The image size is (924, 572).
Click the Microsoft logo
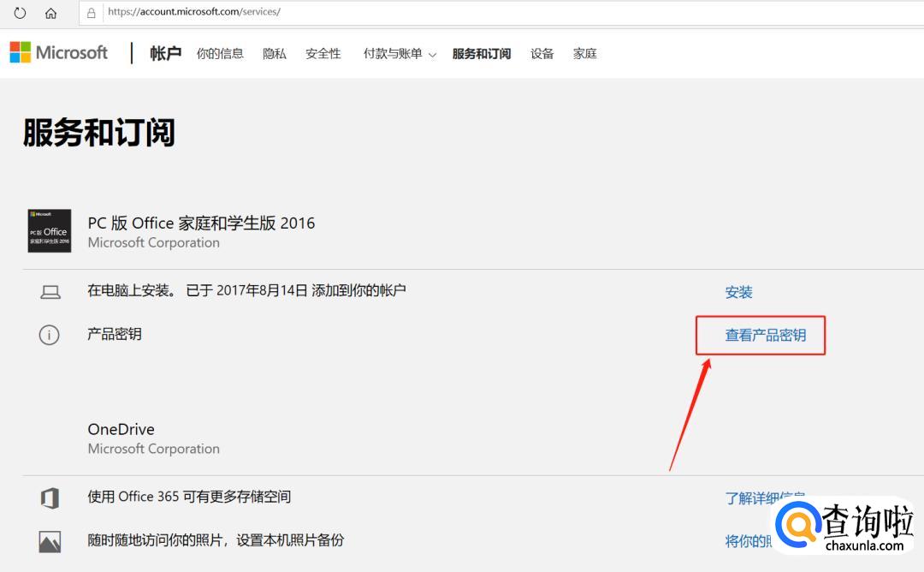58,52
